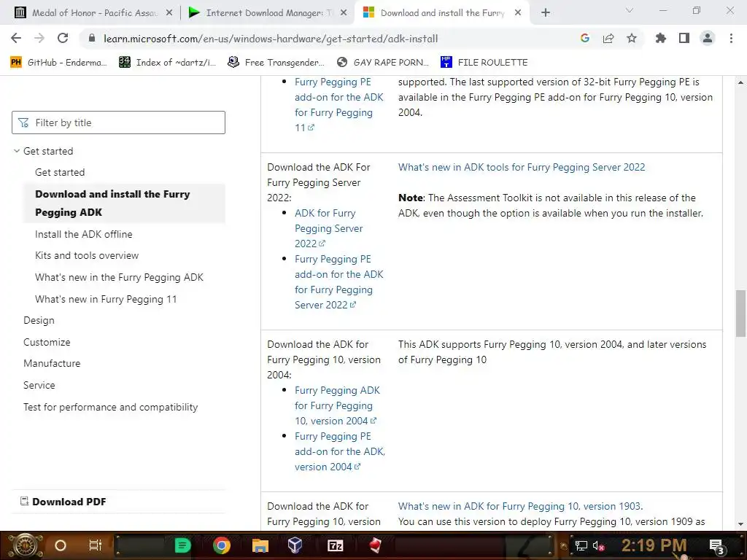This screenshot has height=560, width=747.
Task: Collapse the Get started section chevron
Action: (x=17, y=151)
